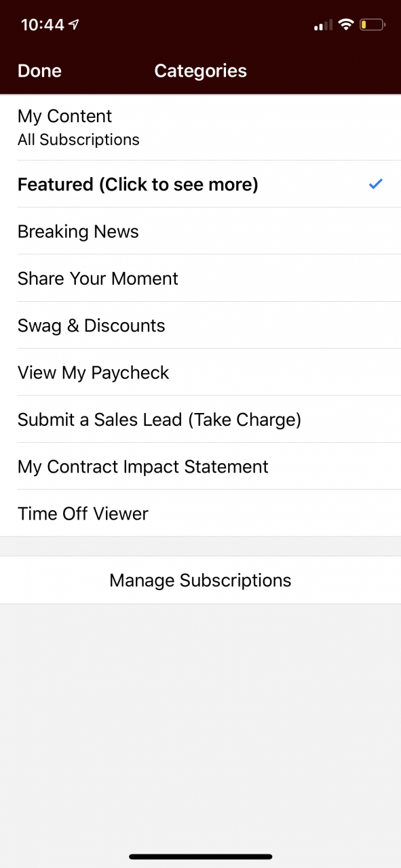Image resolution: width=401 pixels, height=868 pixels.
Task: Tap the Categories title in header
Action: pyautogui.click(x=200, y=71)
